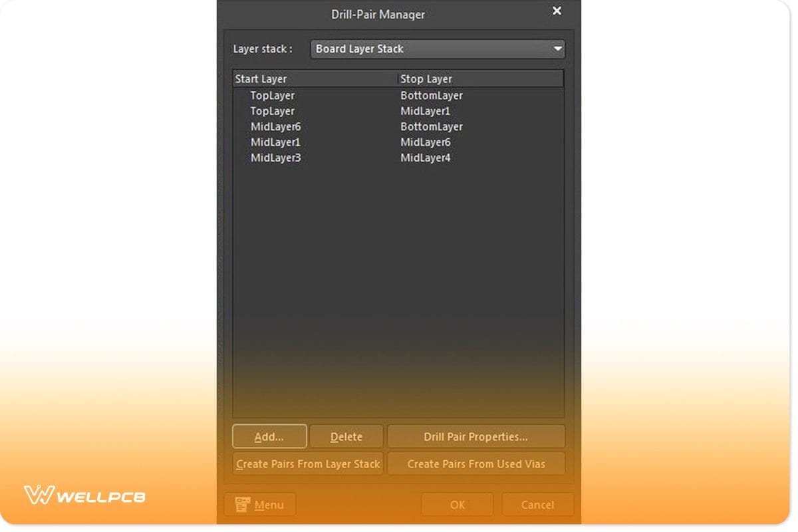Select the TopLayer to MidLayer1 pair
This screenshot has width=798, height=532.
point(332,111)
